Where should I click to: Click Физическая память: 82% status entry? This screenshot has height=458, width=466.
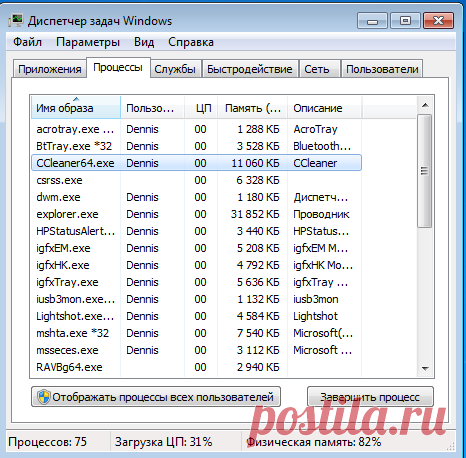[313, 442]
